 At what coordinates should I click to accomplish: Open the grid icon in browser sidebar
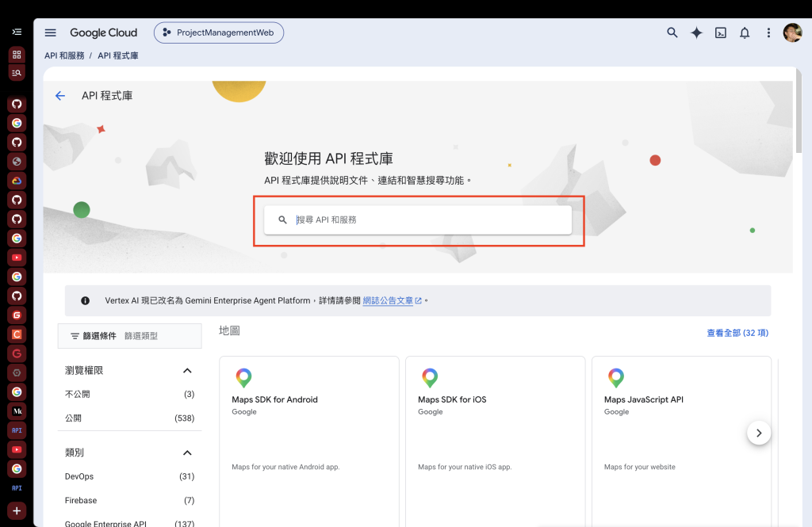[x=17, y=55]
